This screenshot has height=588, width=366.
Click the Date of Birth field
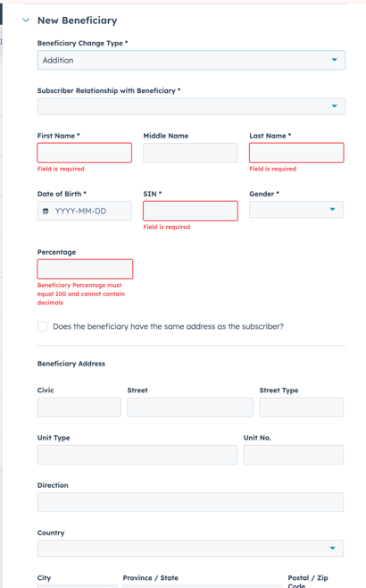(85, 211)
